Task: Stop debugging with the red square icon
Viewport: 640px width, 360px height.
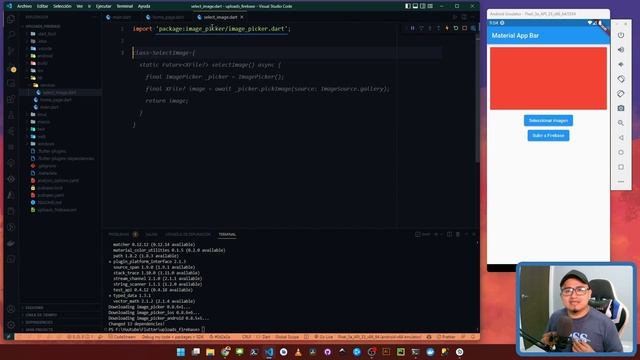Action: (464, 28)
